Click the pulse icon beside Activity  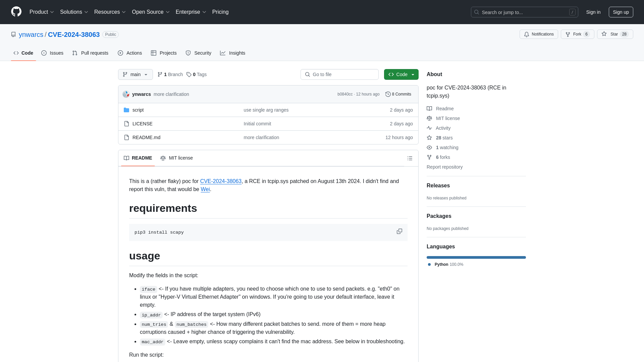pyautogui.click(x=429, y=128)
